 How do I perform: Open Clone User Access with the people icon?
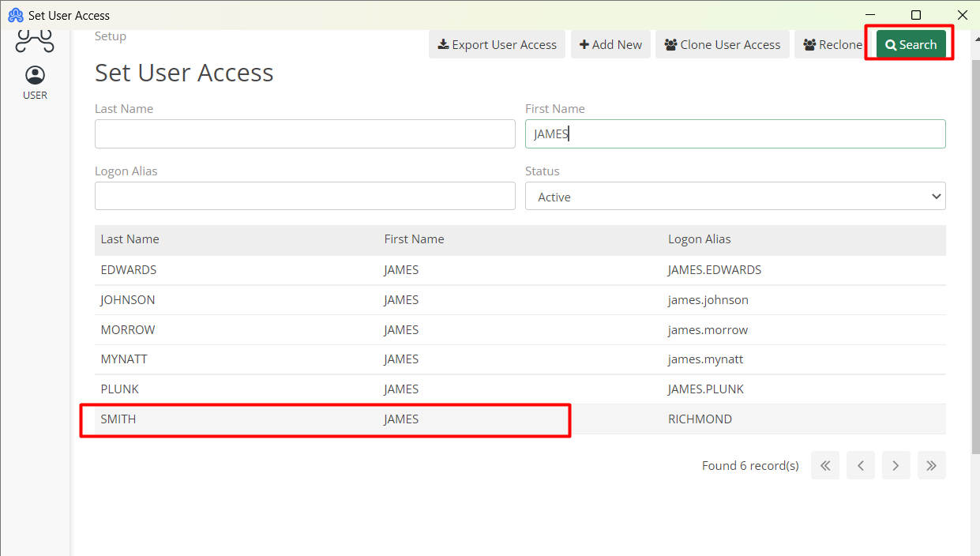(x=672, y=44)
